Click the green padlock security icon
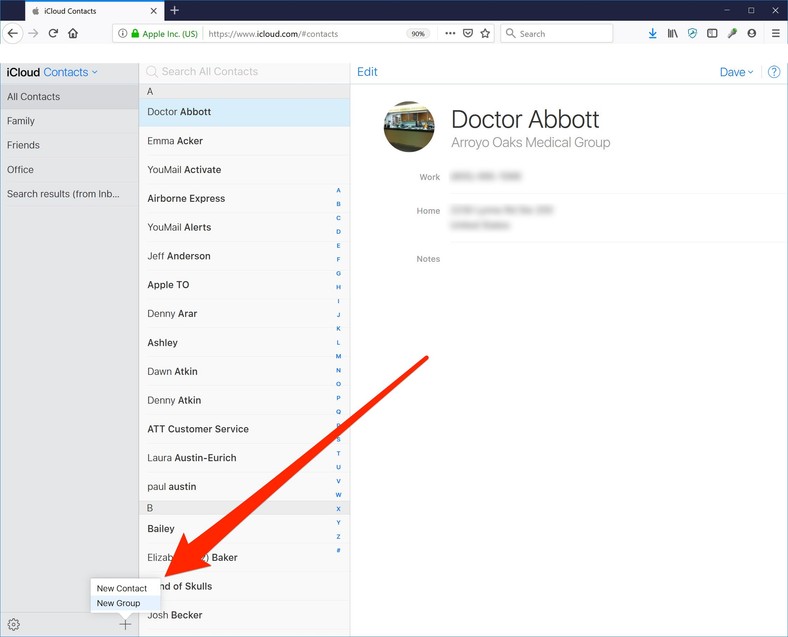The width and height of the screenshot is (788, 637). click(x=135, y=34)
